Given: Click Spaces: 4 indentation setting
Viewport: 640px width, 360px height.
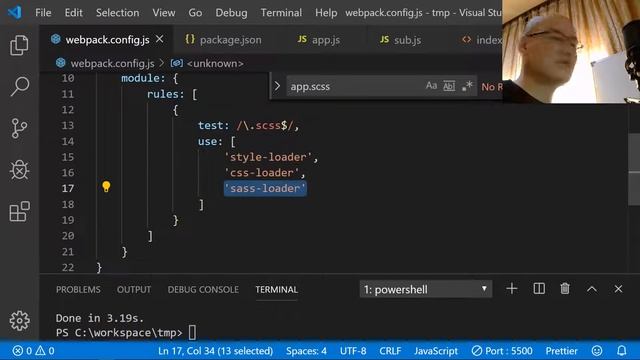Looking at the screenshot, I should (x=306, y=351).
